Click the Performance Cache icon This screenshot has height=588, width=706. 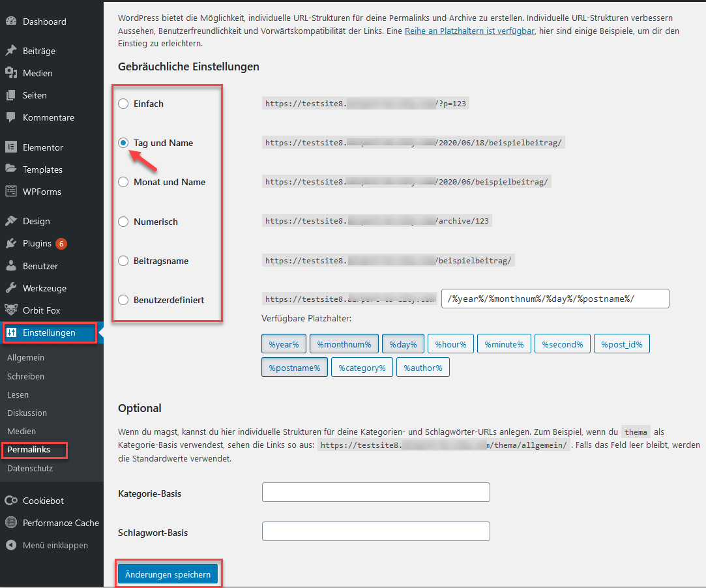[x=11, y=522]
